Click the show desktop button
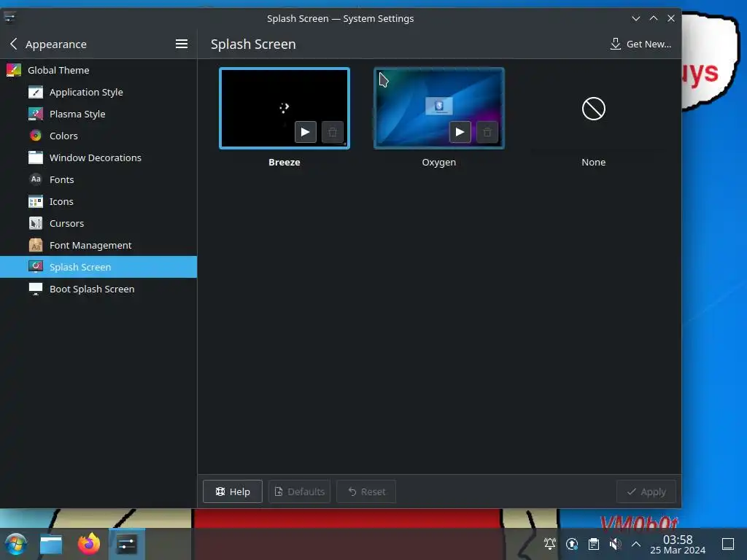This screenshot has width=747, height=560. pyautogui.click(x=728, y=544)
